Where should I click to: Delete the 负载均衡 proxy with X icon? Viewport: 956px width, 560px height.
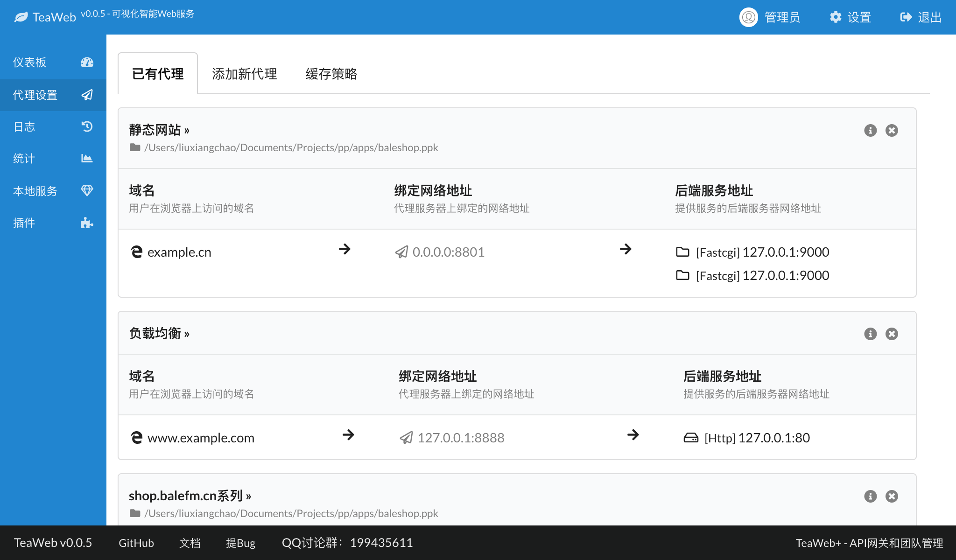tap(892, 334)
